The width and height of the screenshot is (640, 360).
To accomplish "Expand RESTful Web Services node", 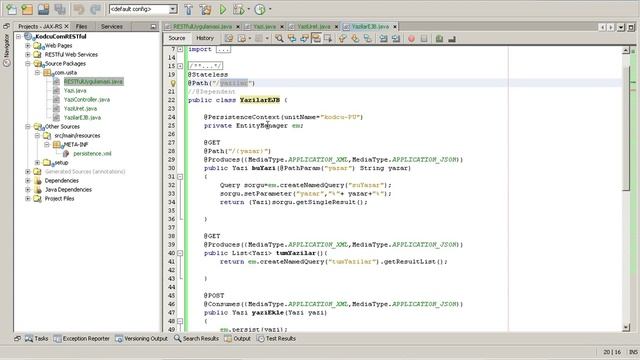I will 28,54.
